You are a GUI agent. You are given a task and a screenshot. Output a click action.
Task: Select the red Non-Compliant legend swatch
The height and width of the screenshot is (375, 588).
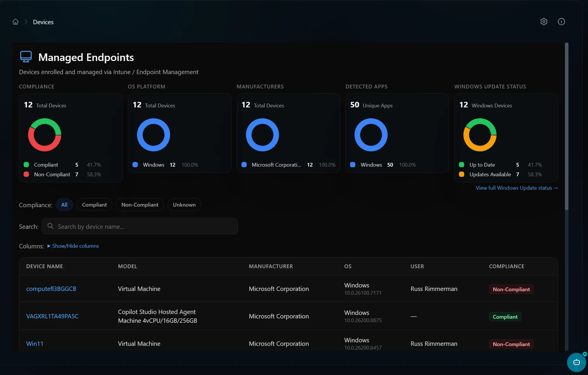click(26, 174)
